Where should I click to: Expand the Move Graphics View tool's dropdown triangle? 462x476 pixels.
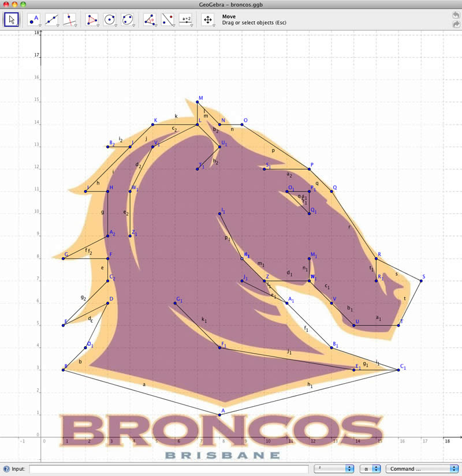(214, 25)
